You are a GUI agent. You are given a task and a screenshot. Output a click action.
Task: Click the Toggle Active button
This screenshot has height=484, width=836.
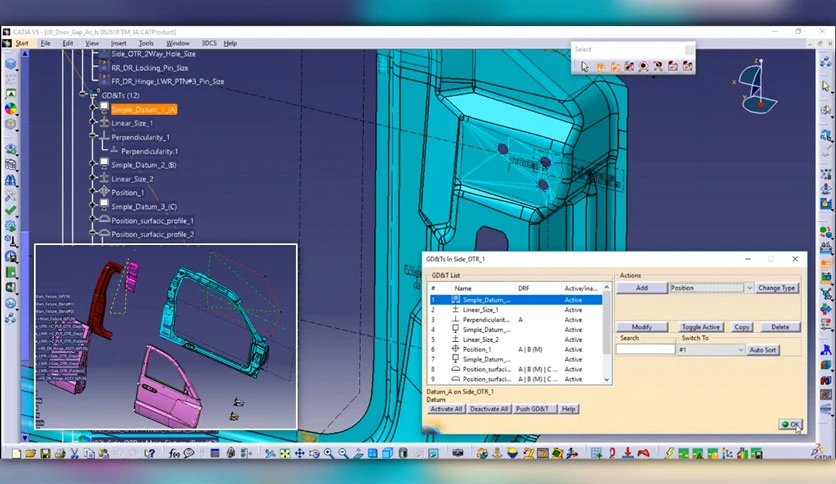[x=701, y=327]
